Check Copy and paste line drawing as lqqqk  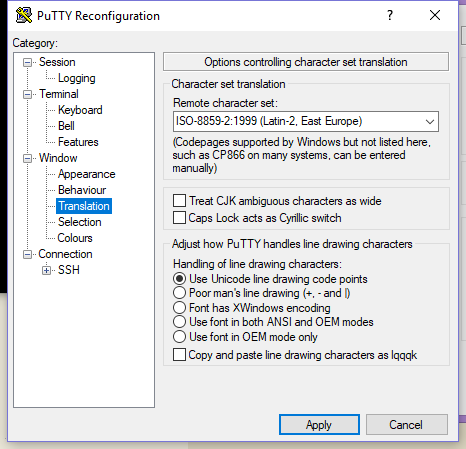coord(179,355)
